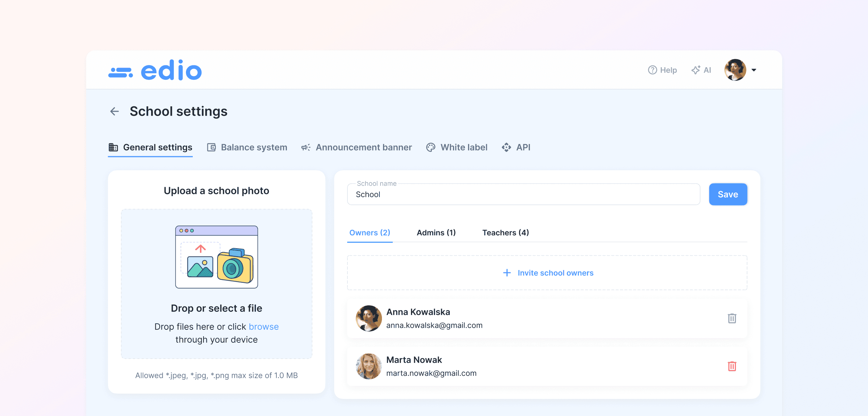This screenshot has width=868, height=416.
Task: Open the AI assistant icon
Action: pyautogui.click(x=696, y=70)
